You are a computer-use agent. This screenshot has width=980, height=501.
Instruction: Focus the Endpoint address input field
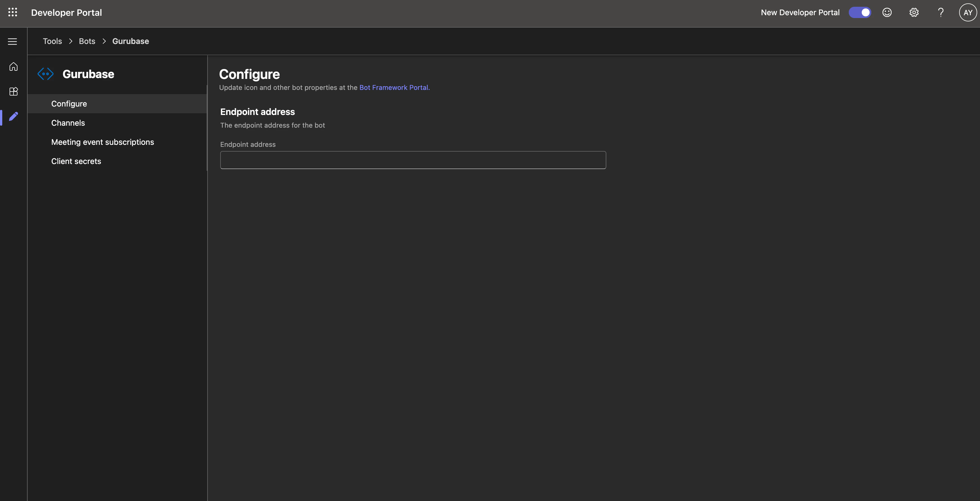coord(413,160)
